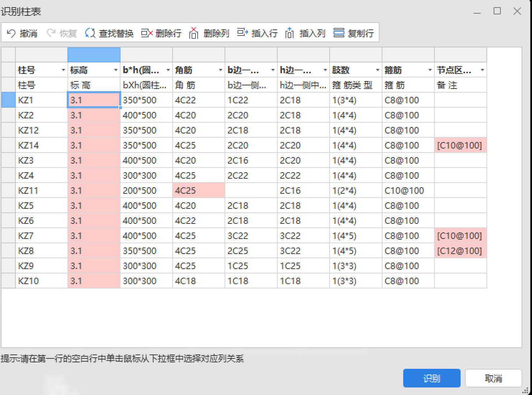The height and width of the screenshot is (395, 532).
Task: Open the 肢数 column dropdown
Action: [x=377, y=70]
